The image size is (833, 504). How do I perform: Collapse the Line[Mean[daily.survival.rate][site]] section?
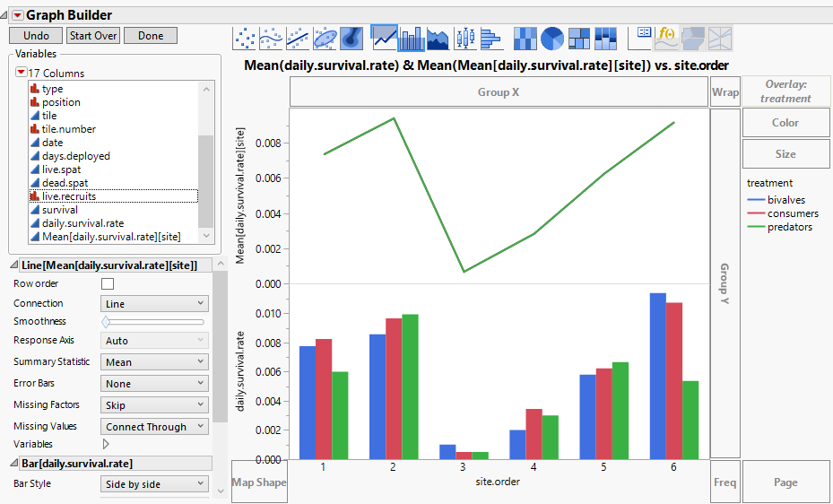coord(13,265)
